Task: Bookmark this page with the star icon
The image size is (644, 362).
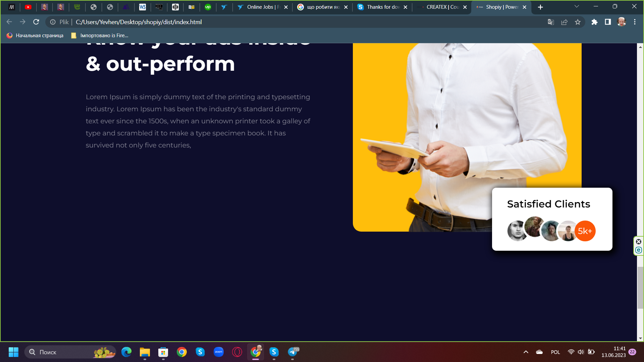Action: [x=578, y=22]
